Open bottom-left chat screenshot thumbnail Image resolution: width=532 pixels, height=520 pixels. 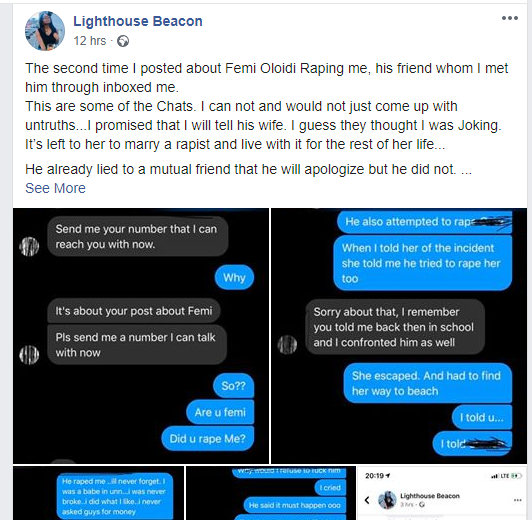click(x=98, y=493)
